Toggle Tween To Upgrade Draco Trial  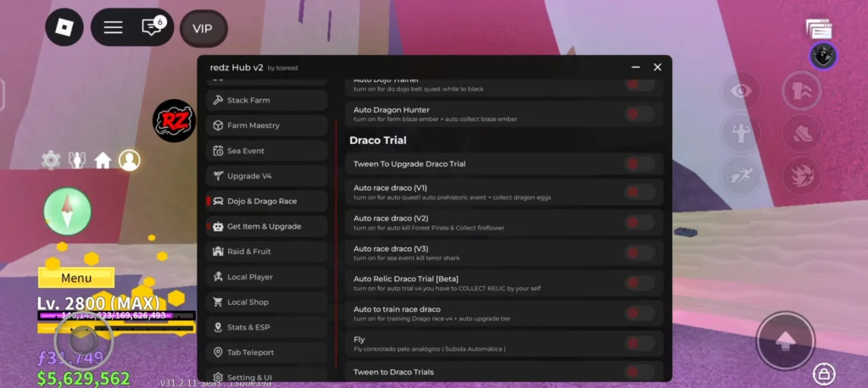pyautogui.click(x=639, y=164)
